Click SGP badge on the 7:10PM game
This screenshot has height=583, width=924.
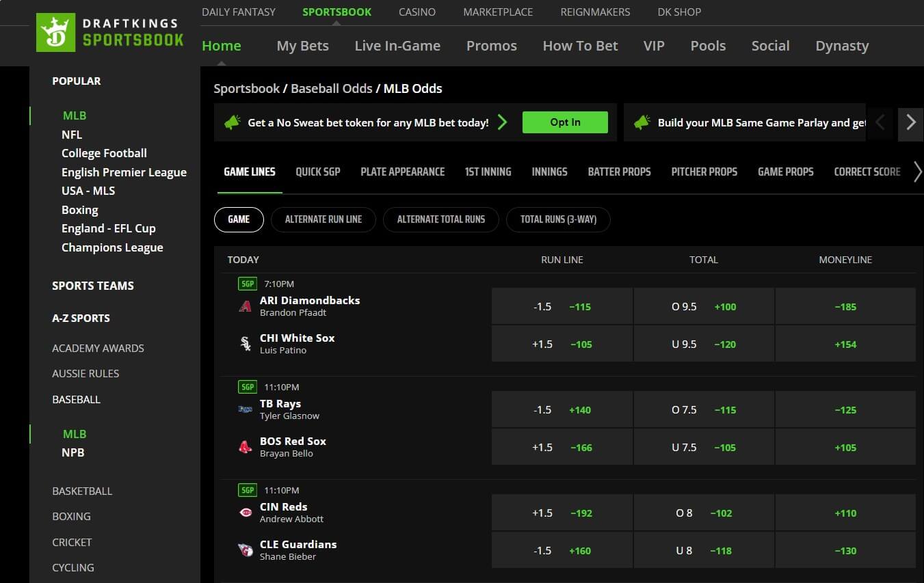click(248, 284)
